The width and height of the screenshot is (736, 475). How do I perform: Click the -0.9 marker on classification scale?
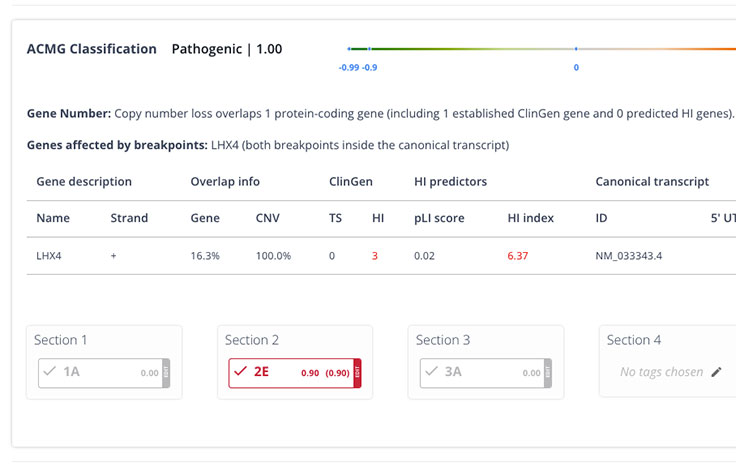click(x=369, y=49)
